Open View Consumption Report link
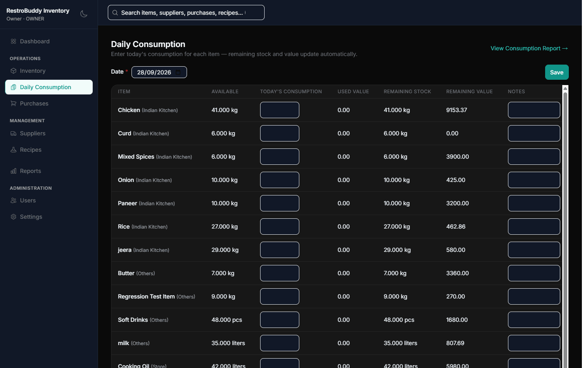This screenshot has width=588, height=368. [529, 48]
